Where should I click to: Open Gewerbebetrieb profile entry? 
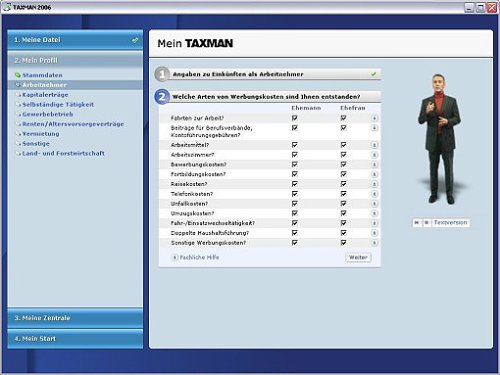pyautogui.click(x=48, y=114)
